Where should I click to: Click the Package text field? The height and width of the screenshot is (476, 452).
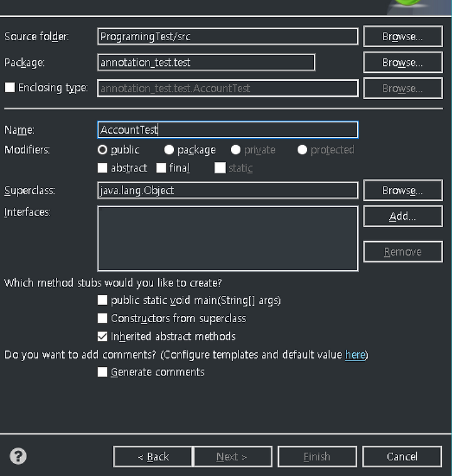[206, 63]
